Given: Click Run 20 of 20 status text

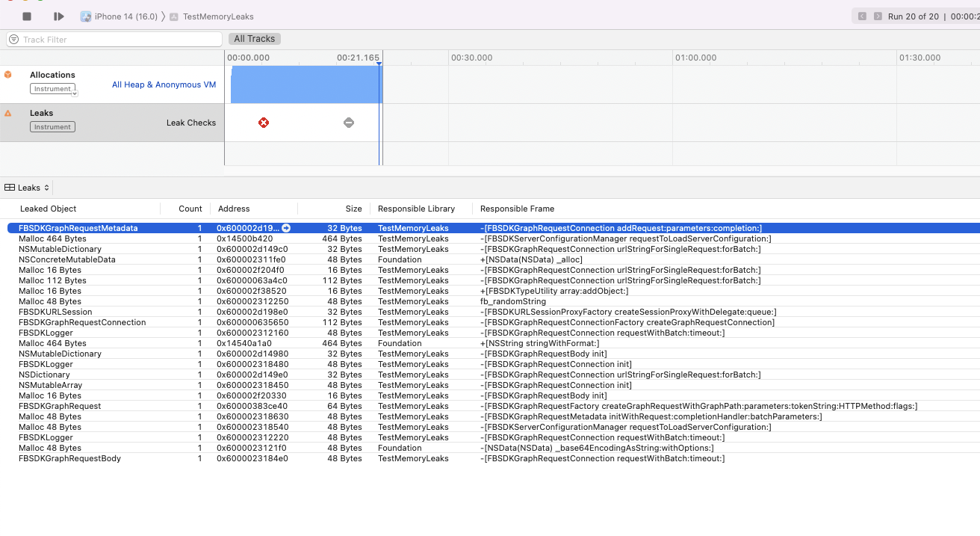Looking at the screenshot, I should 913,16.
